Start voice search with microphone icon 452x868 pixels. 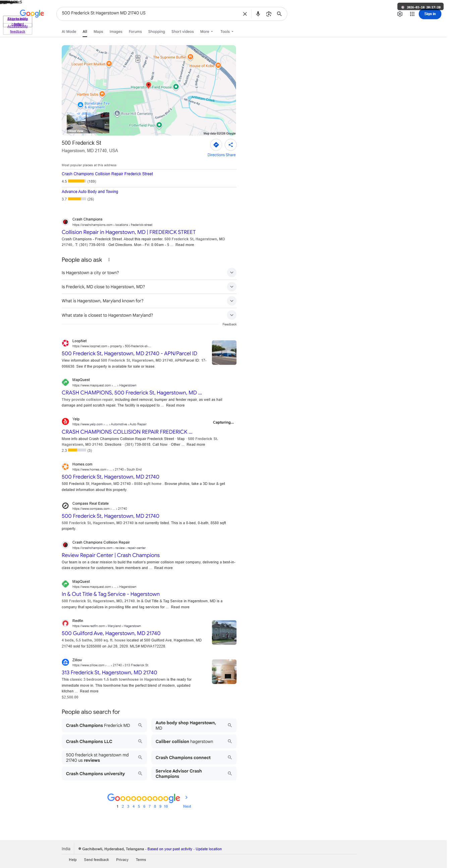pos(261,14)
